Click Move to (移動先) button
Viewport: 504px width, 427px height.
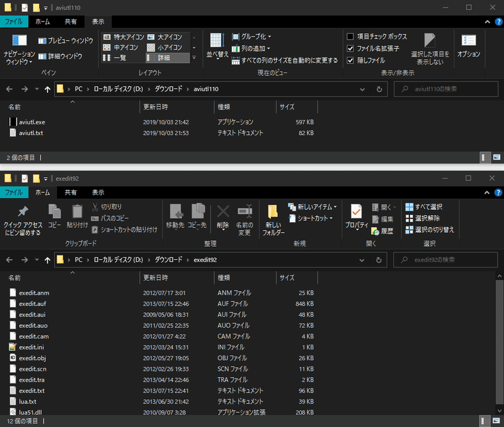coord(175,216)
